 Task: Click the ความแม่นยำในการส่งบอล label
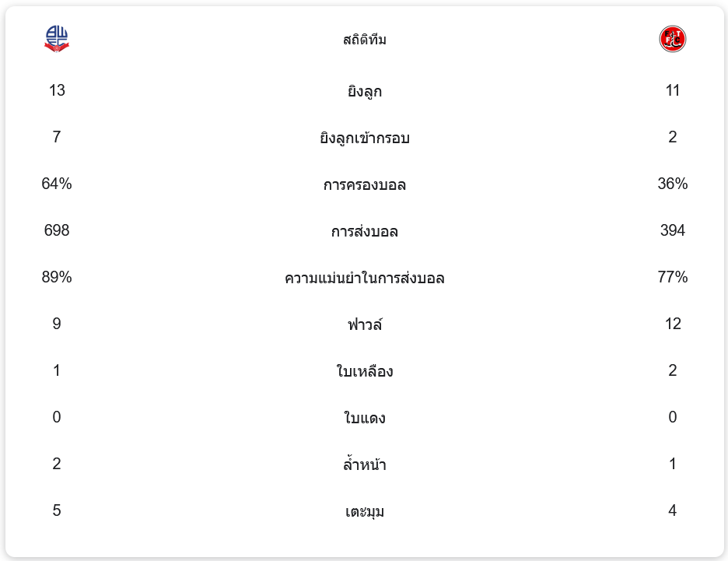(x=364, y=278)
